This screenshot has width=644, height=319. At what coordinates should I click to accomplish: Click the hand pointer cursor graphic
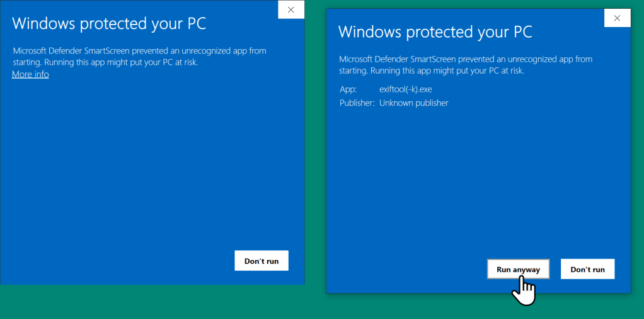coord(524,291)
